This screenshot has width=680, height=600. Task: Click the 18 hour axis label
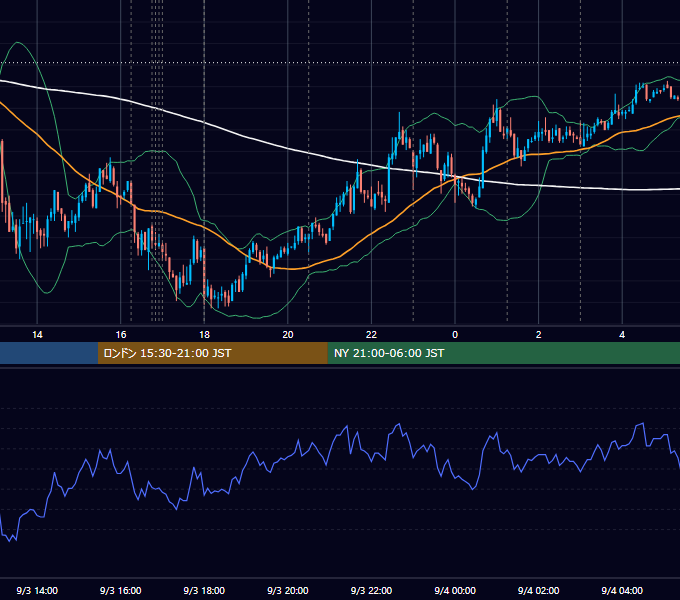click(204, 334)
